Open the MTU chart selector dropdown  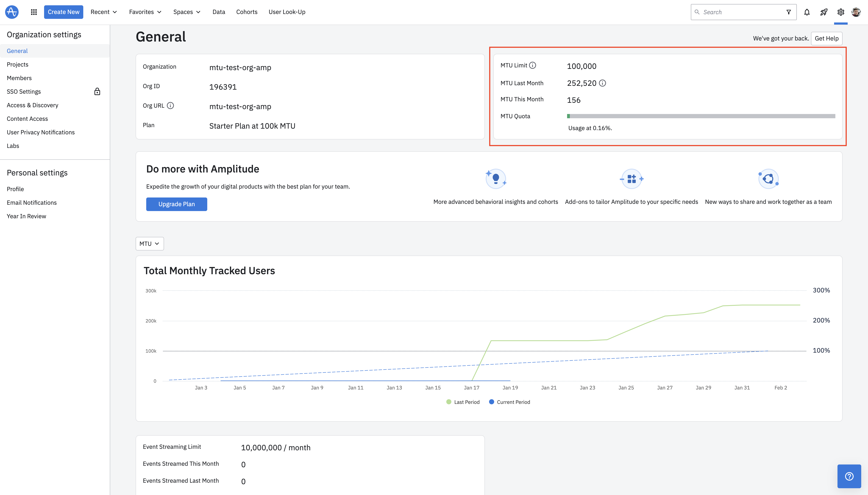click(x=150, y=243)
